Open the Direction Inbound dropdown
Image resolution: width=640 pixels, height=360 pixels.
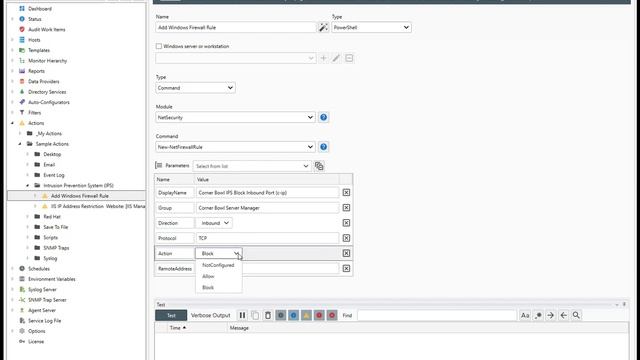click(214, 223)
